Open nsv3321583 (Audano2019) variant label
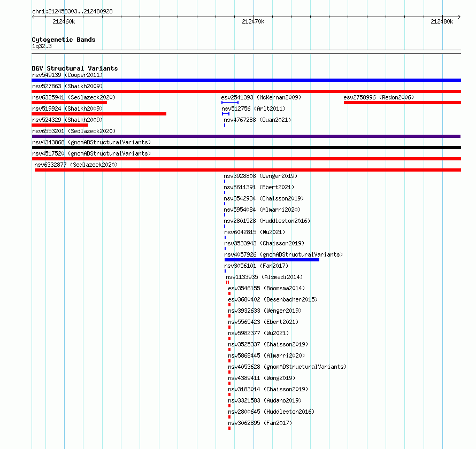The height and width of the screenshot is (449, 476). point(265,400)
